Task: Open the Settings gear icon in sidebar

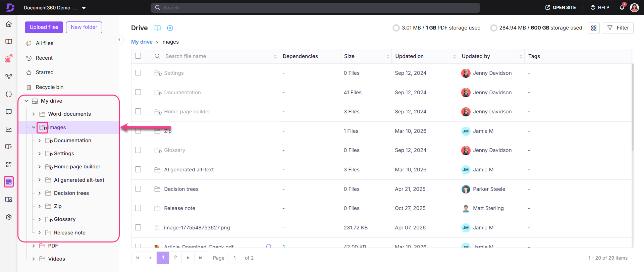Action: 9,217
